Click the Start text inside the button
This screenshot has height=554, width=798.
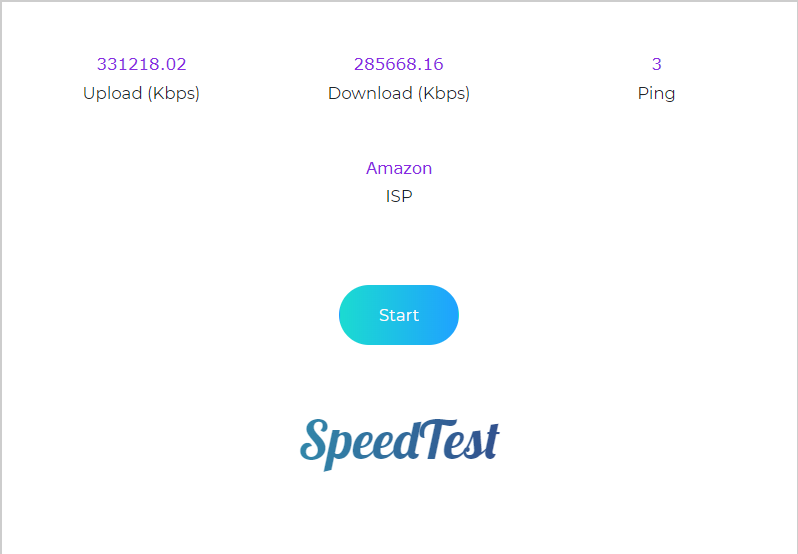(398, 315)
